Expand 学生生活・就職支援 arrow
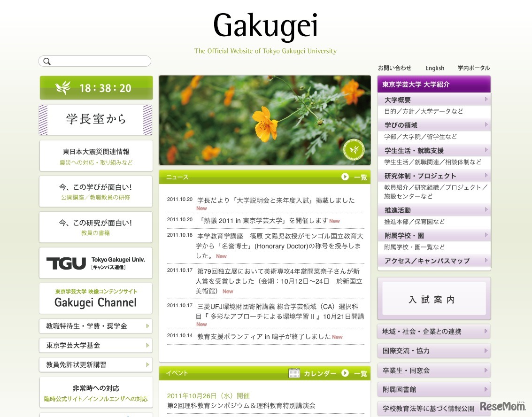 tap(486, 150)
